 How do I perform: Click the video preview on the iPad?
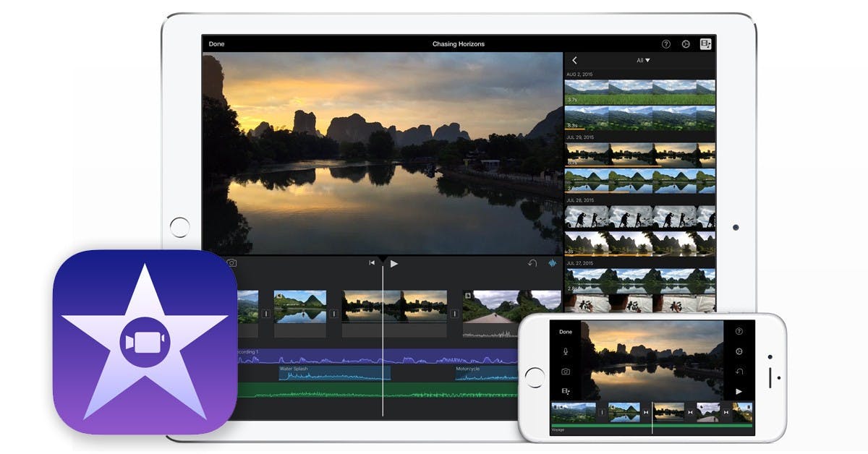pyautogui.click(x=382, y=153)
